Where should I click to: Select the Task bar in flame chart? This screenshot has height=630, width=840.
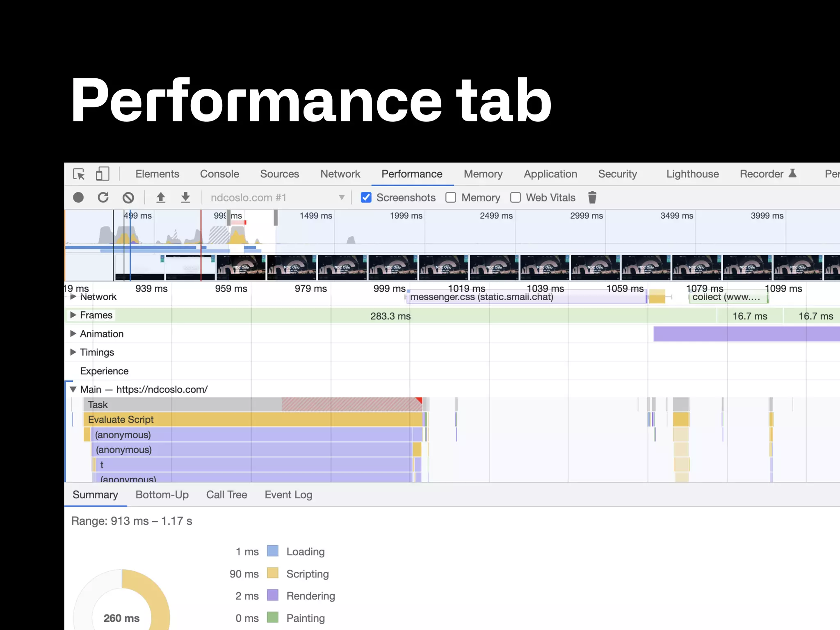(253, 404)
